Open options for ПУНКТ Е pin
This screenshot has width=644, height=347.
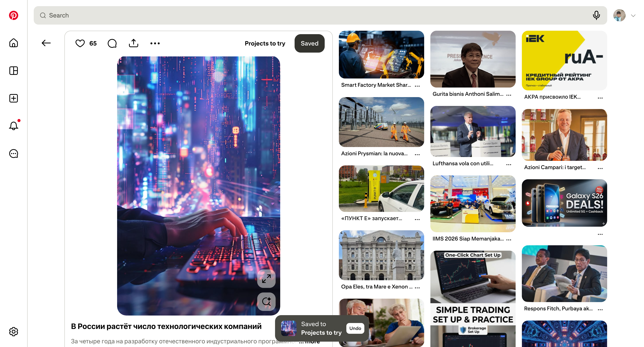click(417, 219)
